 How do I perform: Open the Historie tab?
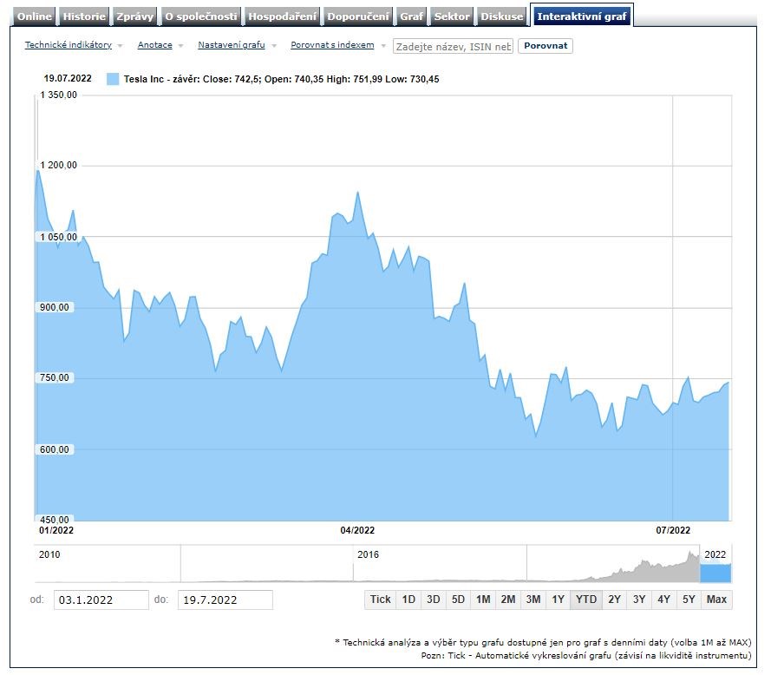(84, 16)
